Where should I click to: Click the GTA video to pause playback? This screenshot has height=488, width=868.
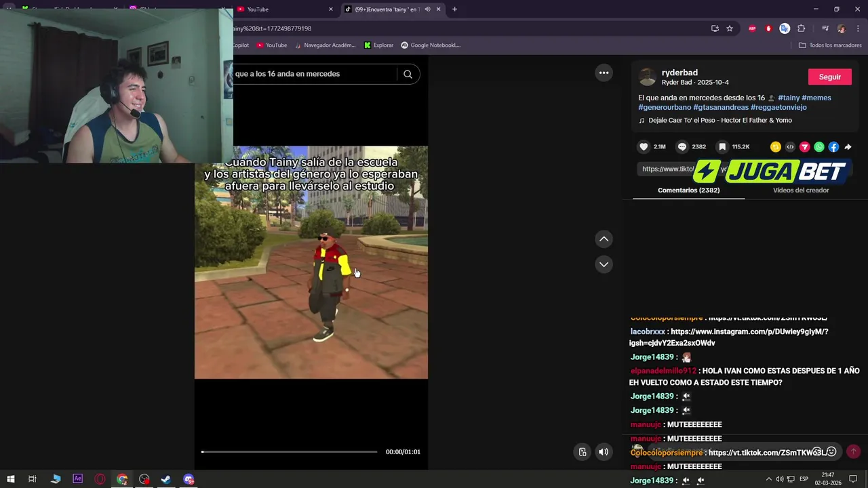click(x=311, y=263)
